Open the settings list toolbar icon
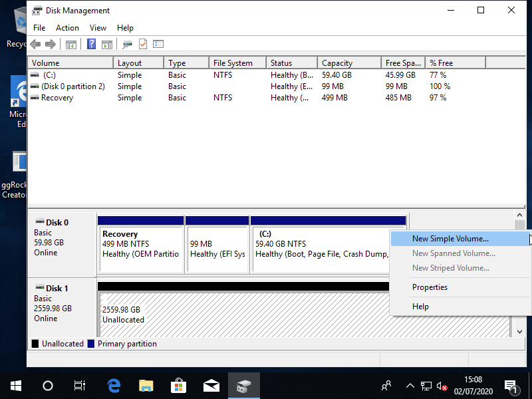The width and height of the screenshot is (532, 399). click(158, 44)
